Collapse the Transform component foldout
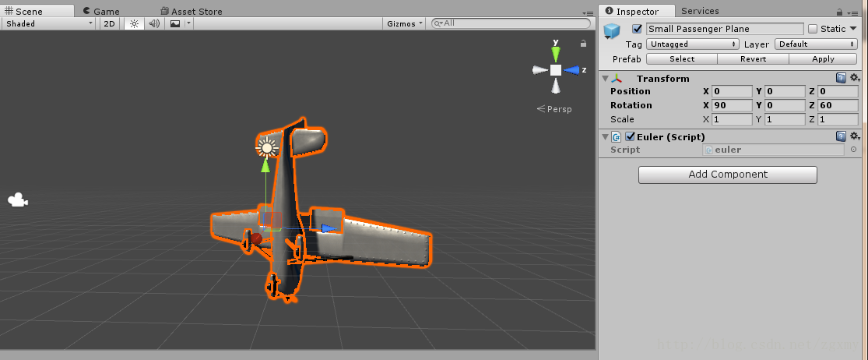This screenshot has width=868, height=360. click(x=605, y=78)
